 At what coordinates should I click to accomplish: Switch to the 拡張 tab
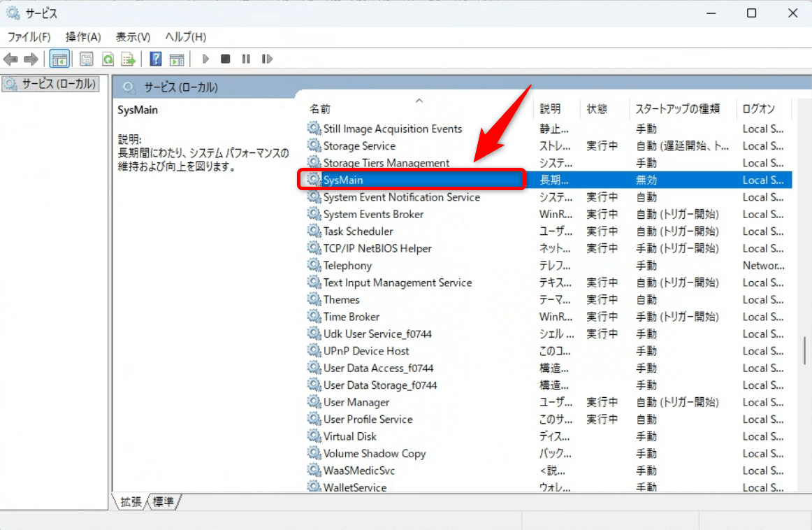(131, 501)
